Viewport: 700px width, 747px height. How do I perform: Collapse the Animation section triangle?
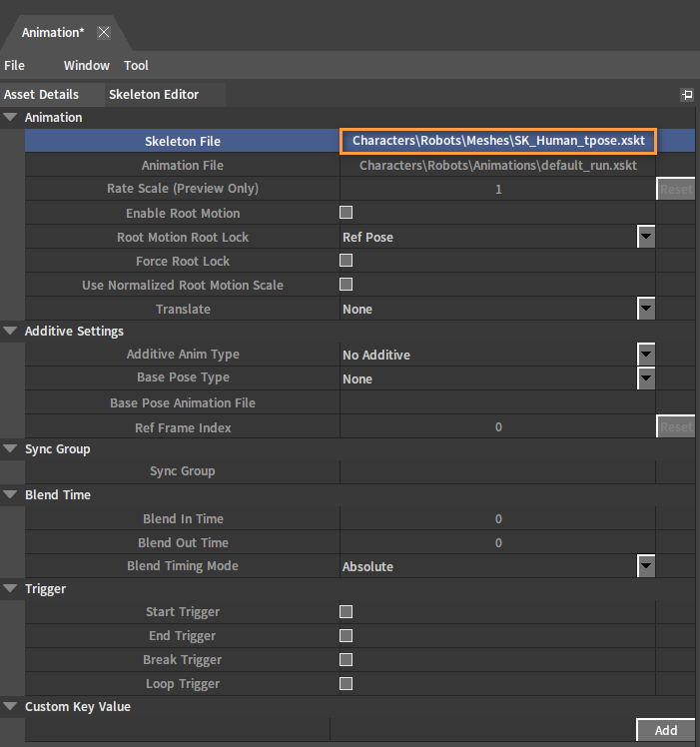tap(10, 117)
